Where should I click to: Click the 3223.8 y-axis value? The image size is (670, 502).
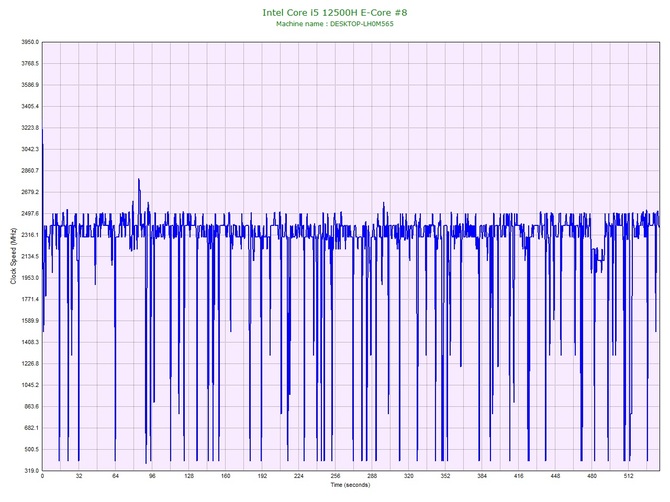tap(30, 128)
